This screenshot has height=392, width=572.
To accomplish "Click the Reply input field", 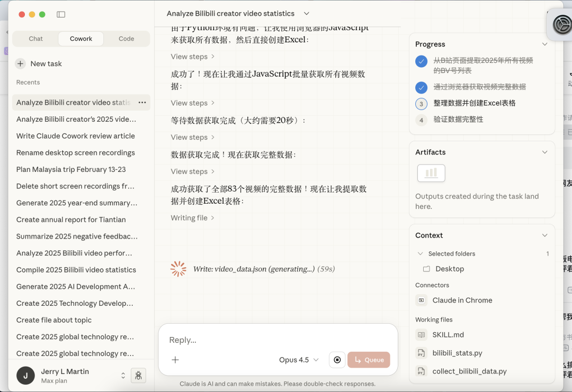I will pyautogui.click(x=278, y=340).
